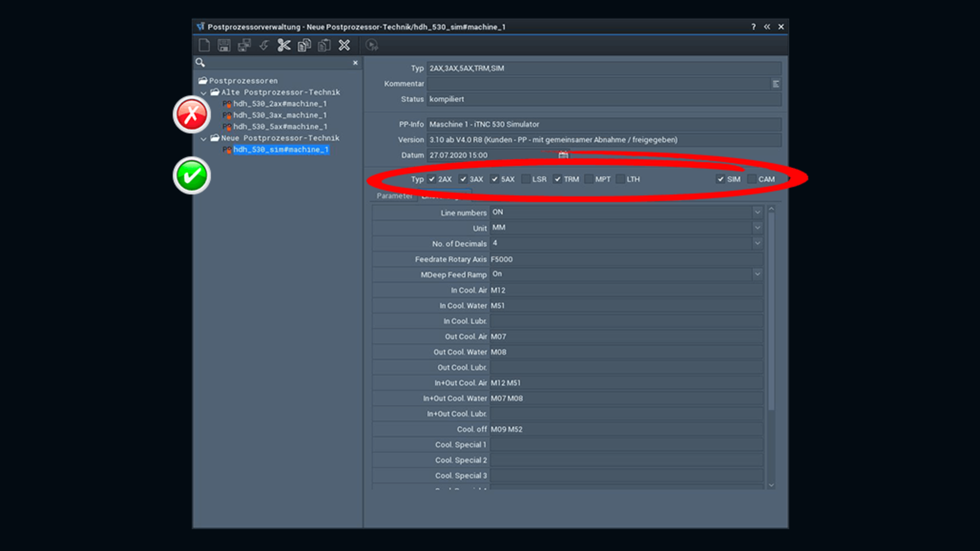980x551 pixels.
Task: Toggle the 2AX type checkbox
Action: tap(432, 179)
